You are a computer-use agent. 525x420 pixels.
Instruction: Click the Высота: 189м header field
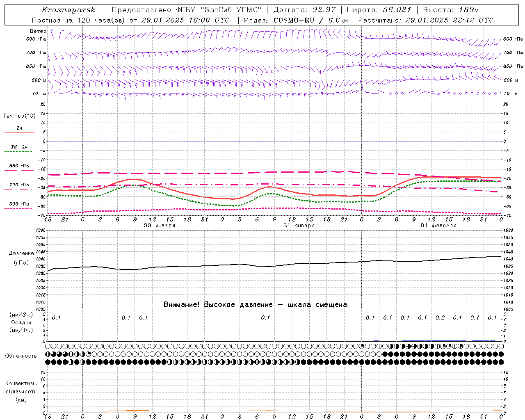451,10
